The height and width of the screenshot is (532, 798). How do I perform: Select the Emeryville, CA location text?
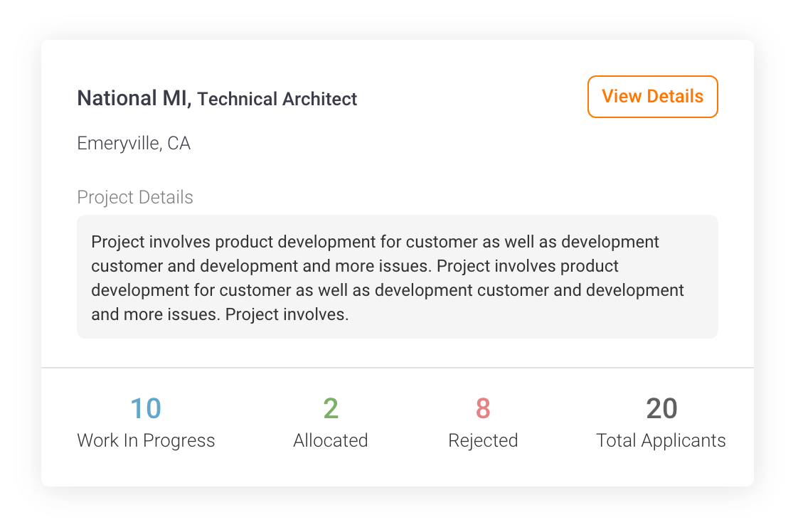[x=134, y=144]
